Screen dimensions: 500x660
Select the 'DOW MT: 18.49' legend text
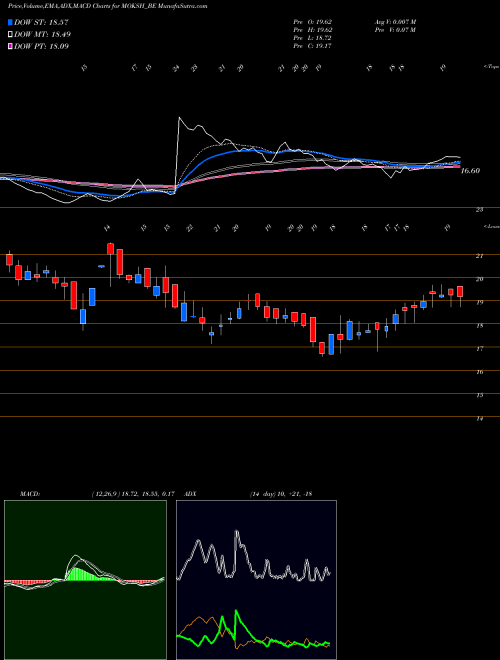tap(42, 35)
